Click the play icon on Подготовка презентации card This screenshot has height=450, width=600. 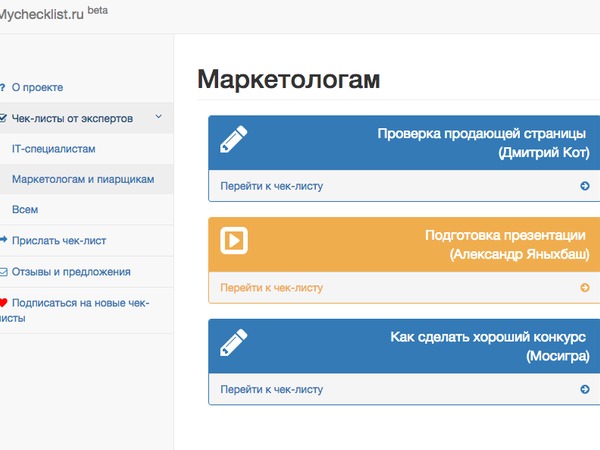click(234, 241)
